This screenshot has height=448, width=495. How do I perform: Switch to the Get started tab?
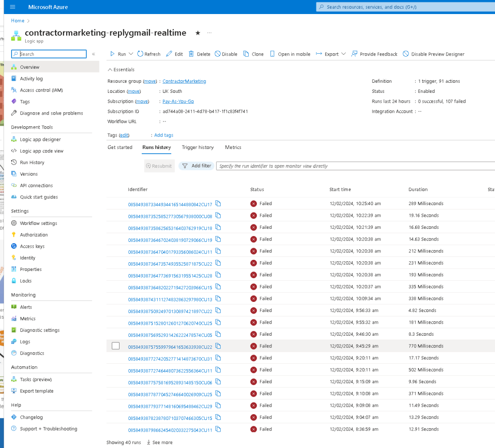click(120, 147)
